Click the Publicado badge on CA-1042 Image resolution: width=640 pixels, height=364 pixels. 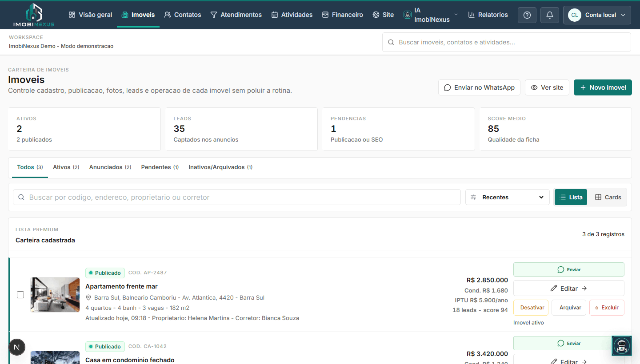pos(105,346)
